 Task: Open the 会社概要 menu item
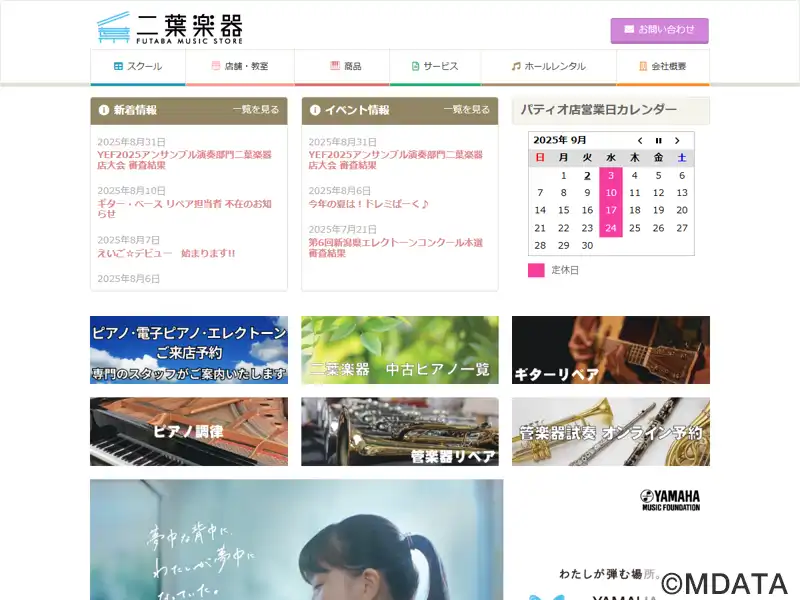tap(663, 67)
